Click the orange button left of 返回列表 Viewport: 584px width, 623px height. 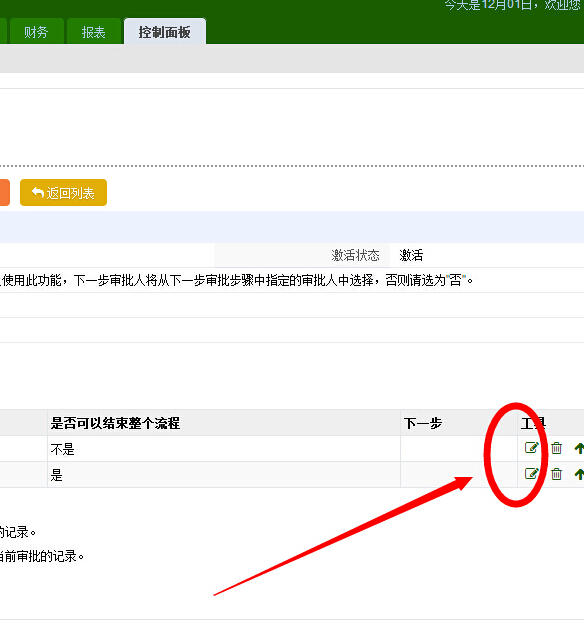[4, 193]
